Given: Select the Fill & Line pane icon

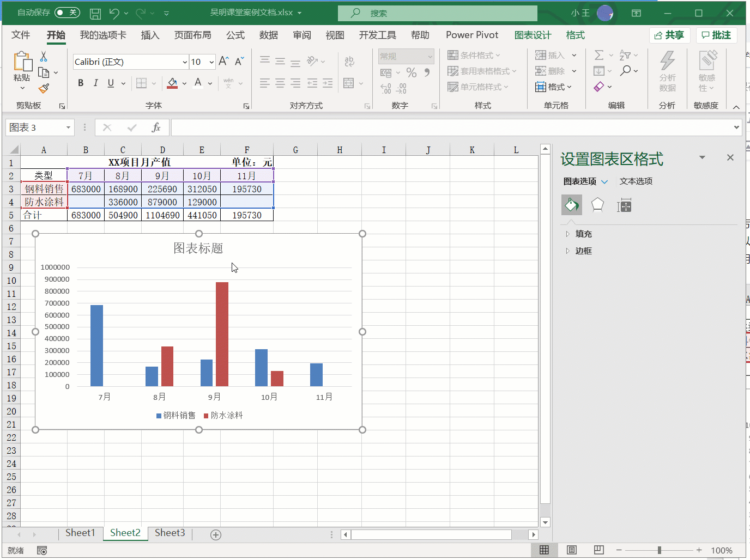Looking at the screenshot, I should (572, 205).
